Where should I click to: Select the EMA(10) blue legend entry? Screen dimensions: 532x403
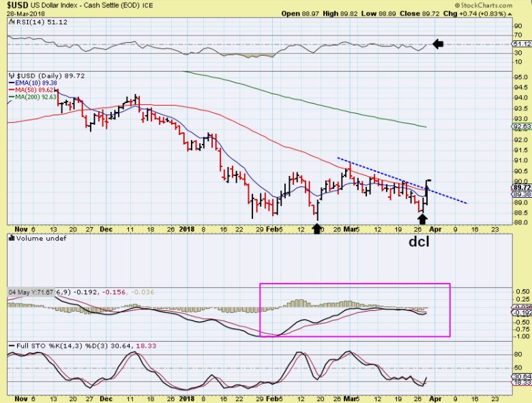click(x=33, y=83)
